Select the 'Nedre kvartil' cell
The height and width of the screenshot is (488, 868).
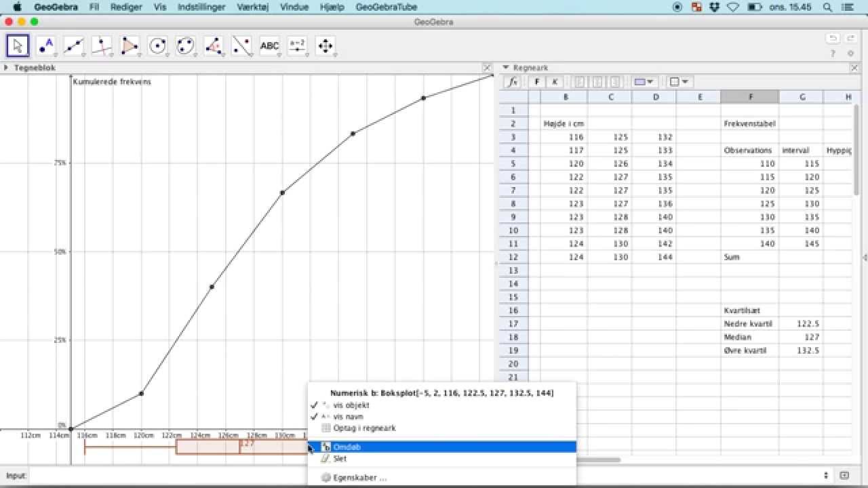(750, 324)
